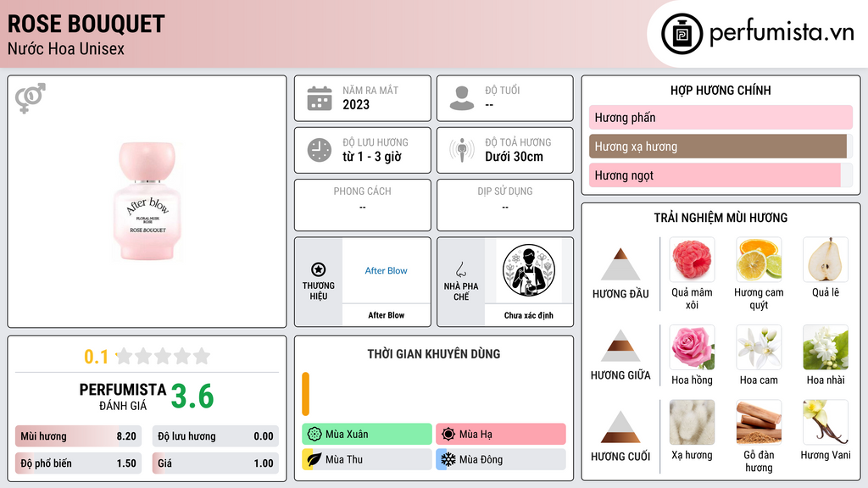This screenshot has width=868, height=488.
Task: Click the Giá 1.00 score bar
Action: (x=216, y=463)
